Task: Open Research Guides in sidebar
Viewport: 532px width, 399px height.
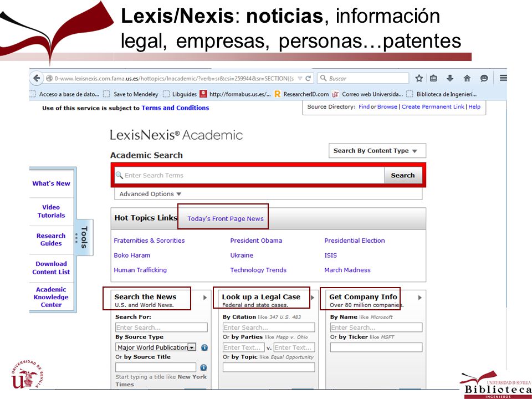Action: (51, 239)
